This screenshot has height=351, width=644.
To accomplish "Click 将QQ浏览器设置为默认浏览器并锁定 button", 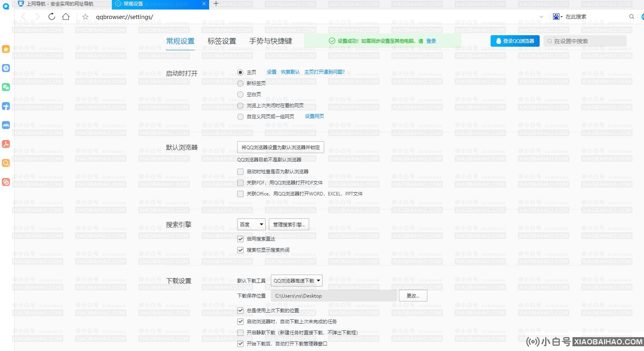I will 281,147.
